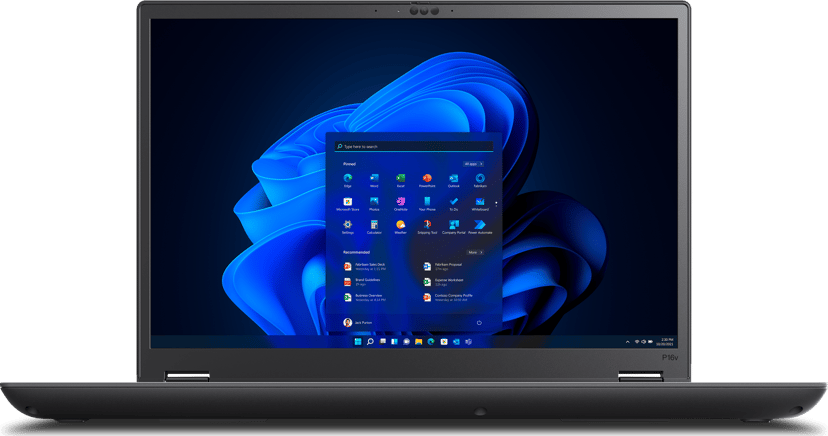Open Expense Worksheet recommended file
This screenshot has width=828, height=436.
point(444,282)
